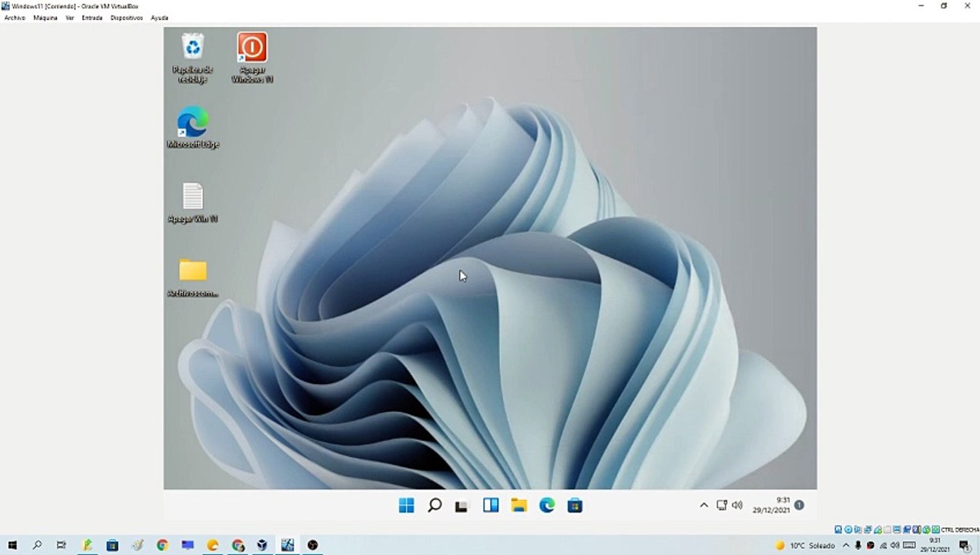
Task: Click the VirtualBox hard disk status indicator
Action: (838, 530)
